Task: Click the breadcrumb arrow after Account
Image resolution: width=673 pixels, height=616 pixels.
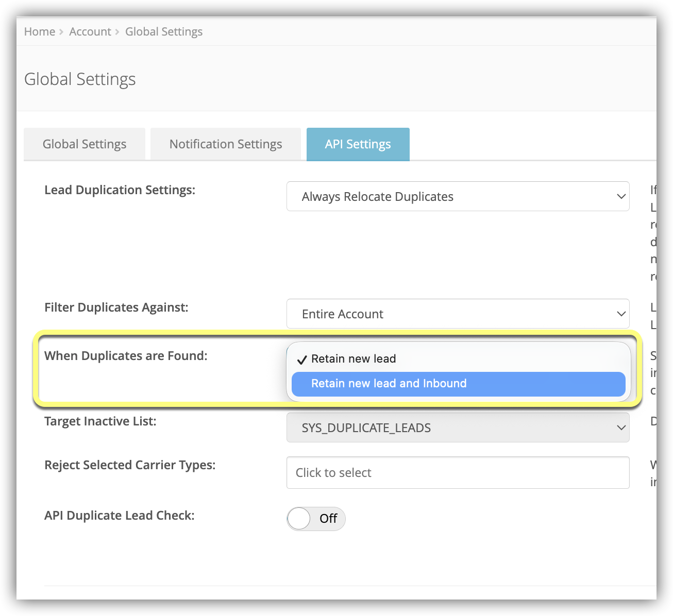Action: pos(117,32)
